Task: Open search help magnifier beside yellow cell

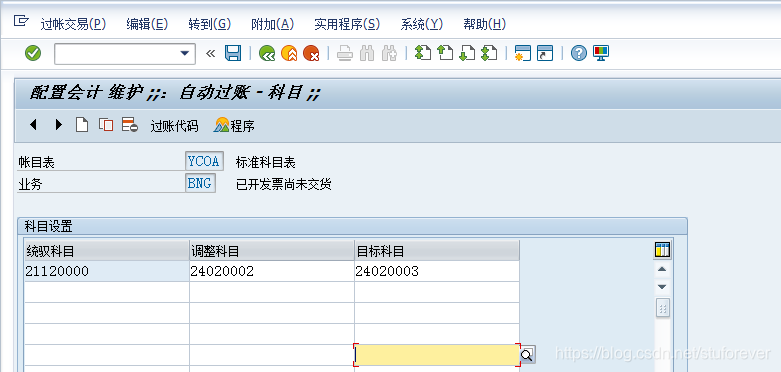Action: tap(527, 355)
